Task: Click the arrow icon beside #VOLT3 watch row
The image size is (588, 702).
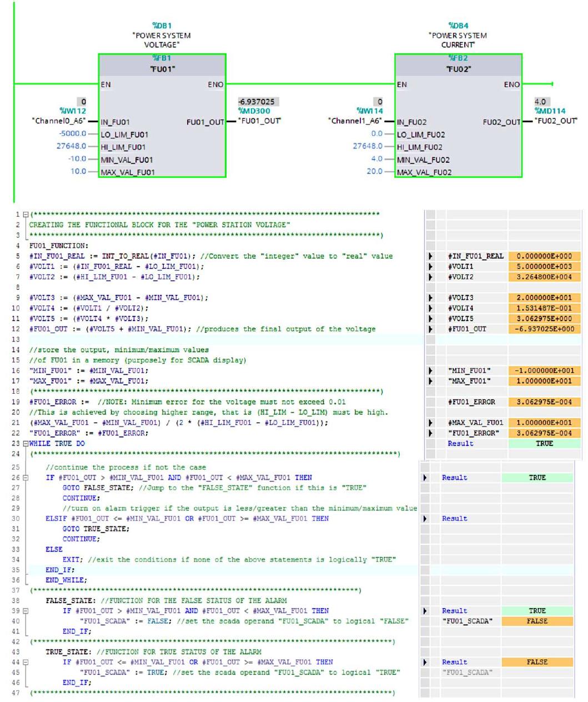Action: tap(430, 298)
